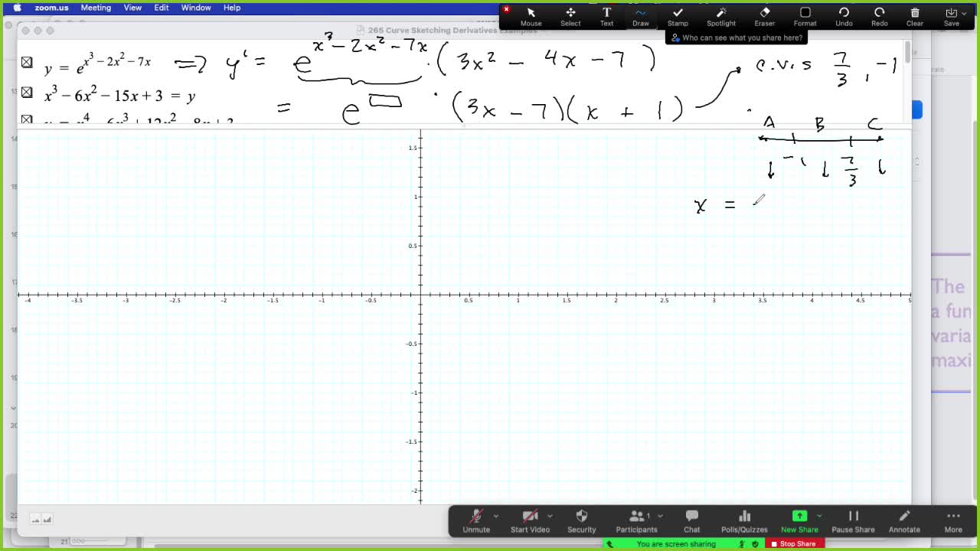Save the annotated screenshot
Screen dimensions: 980x551
point(951,16)
